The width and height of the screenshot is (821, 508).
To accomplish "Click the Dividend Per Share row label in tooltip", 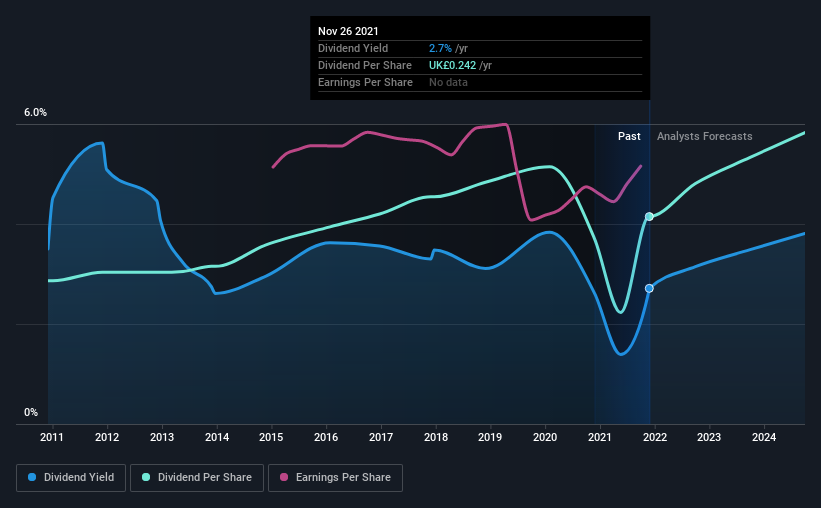I will (365, 65).
